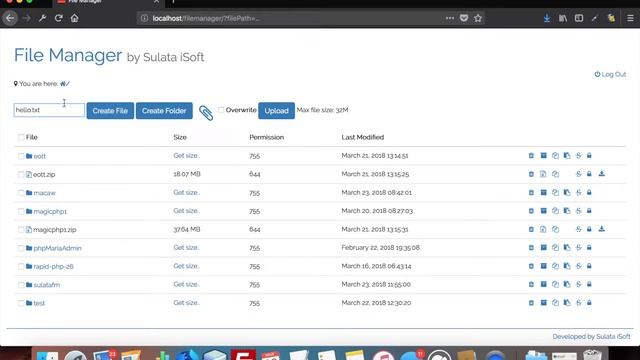Focus the filename input containing hello.txt
The height and width of the screenshot is (360, 640).
pos(49,110)
